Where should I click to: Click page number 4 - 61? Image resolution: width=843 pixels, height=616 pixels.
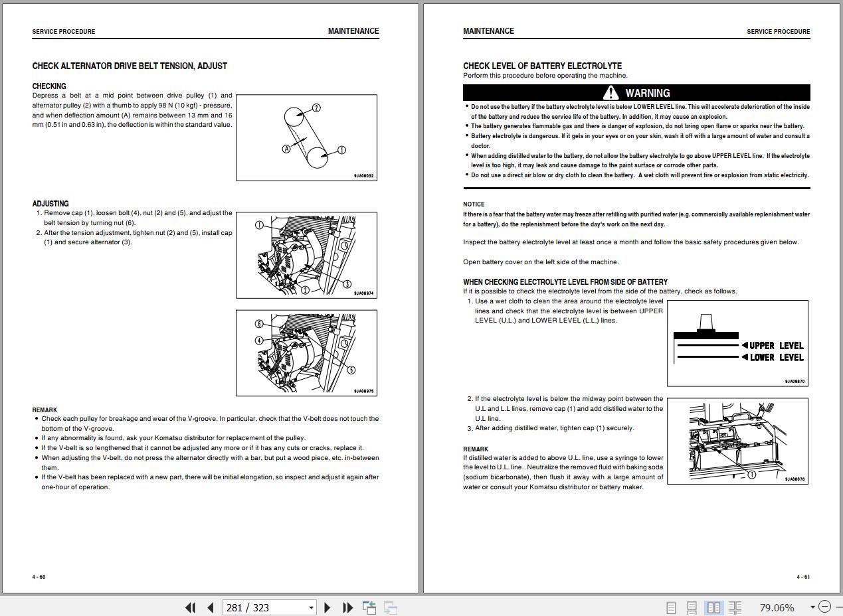pos(803,577)
